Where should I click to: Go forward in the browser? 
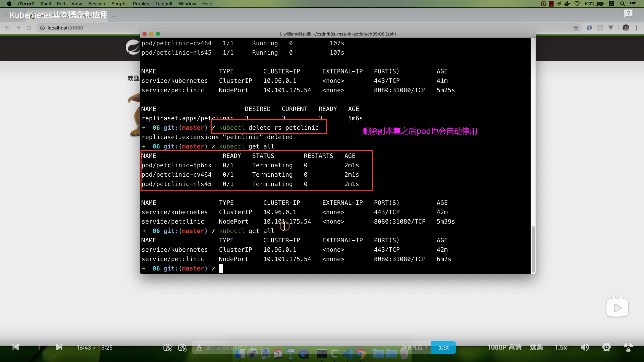[18, 28]
